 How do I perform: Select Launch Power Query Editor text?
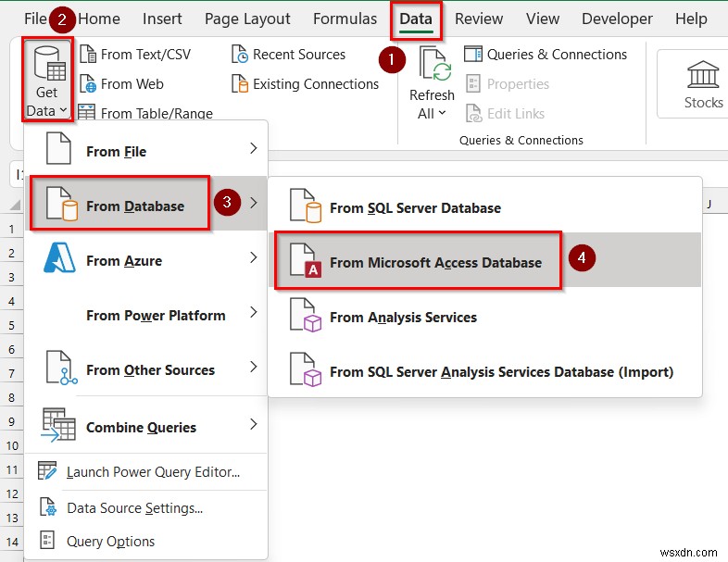(x=153, y=472)
